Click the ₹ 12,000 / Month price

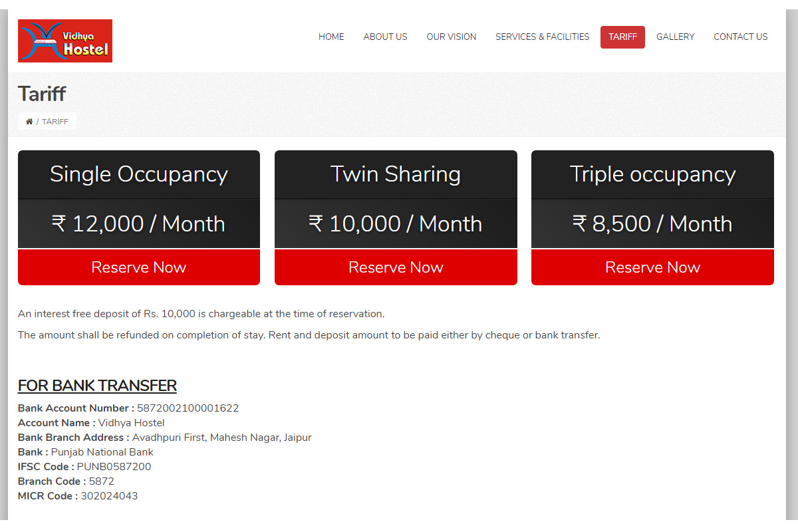pyautogui.click(x=138, y=224)
